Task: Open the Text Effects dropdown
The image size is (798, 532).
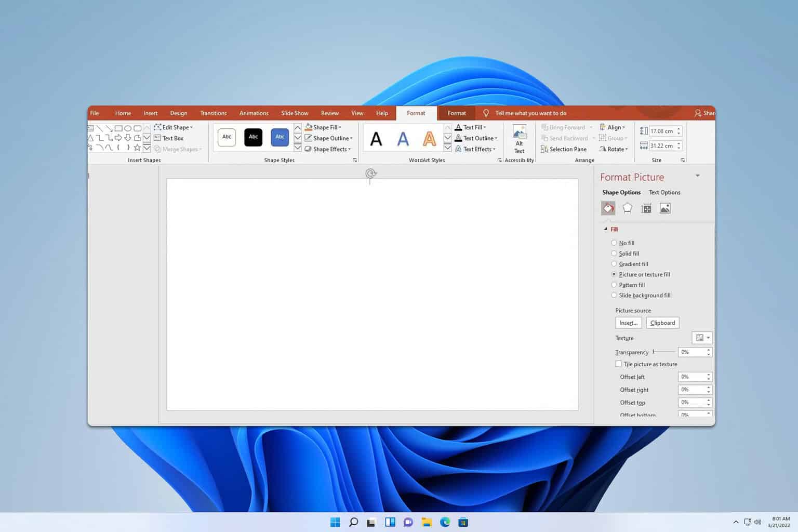Action: tap(475, 149)
